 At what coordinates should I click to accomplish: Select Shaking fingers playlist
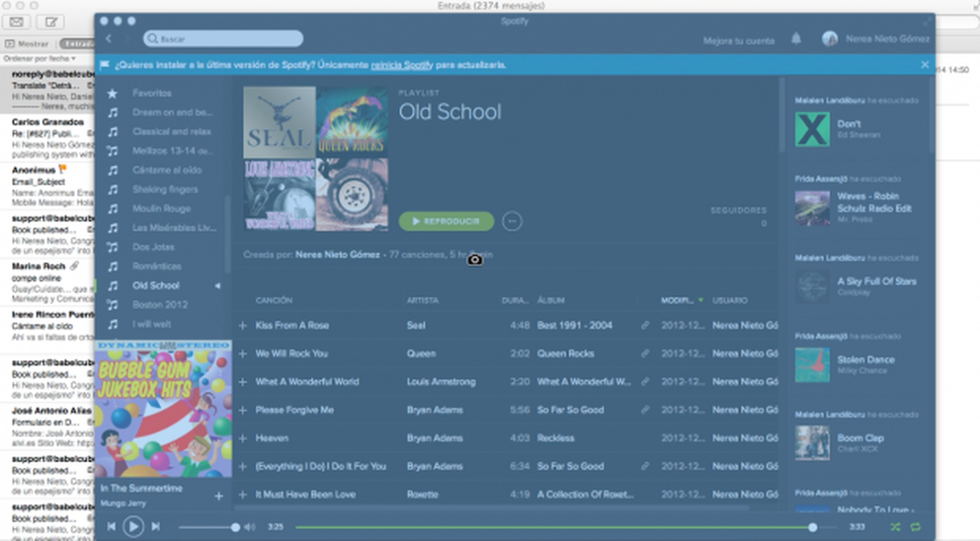165,189
